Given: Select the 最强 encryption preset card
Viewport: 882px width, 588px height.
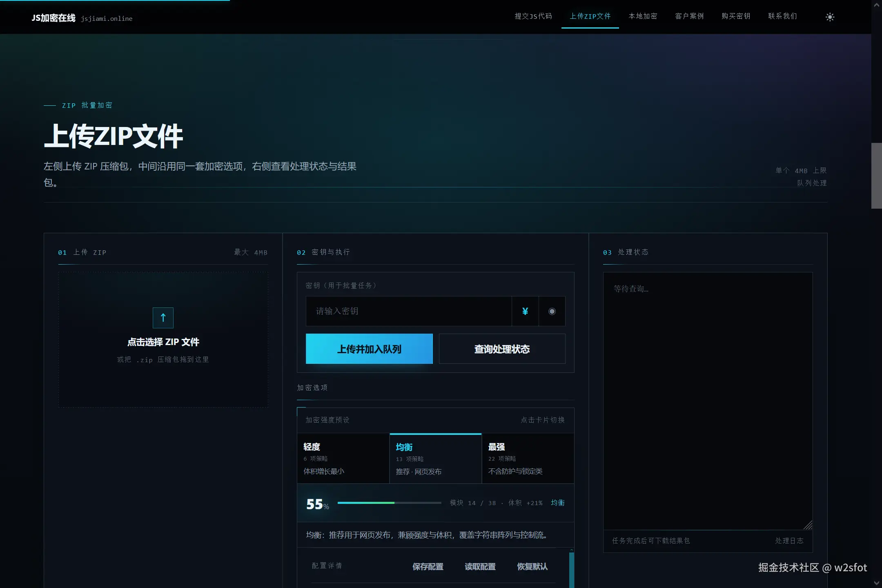Looking at the screenshot, I should coord(528,459).
